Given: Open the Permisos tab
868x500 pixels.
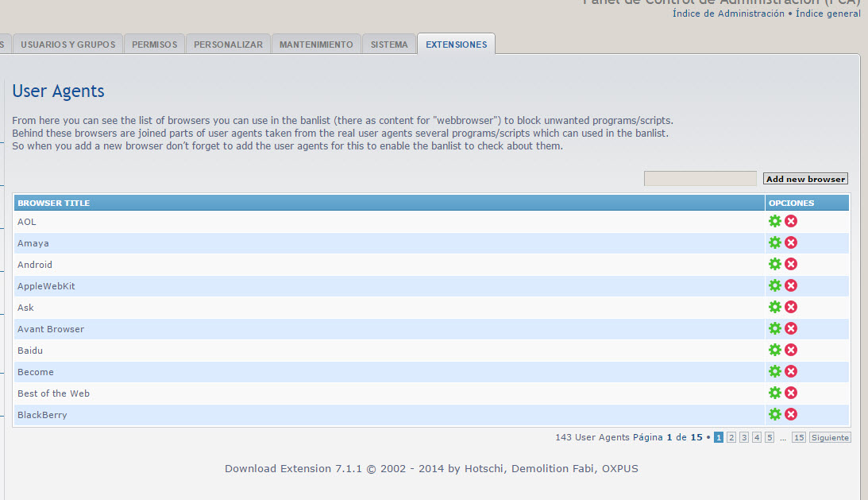Looking at the screenshot, I should (x=155, y=45).
